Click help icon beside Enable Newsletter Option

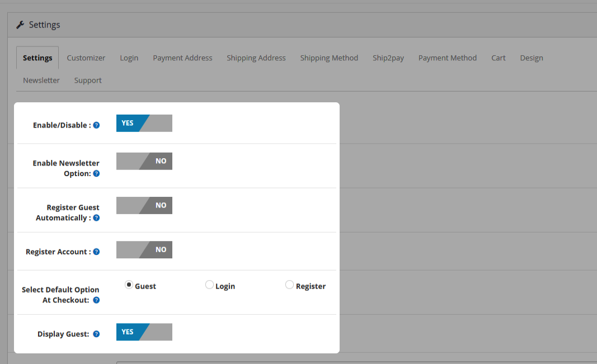tap(96, 174)
